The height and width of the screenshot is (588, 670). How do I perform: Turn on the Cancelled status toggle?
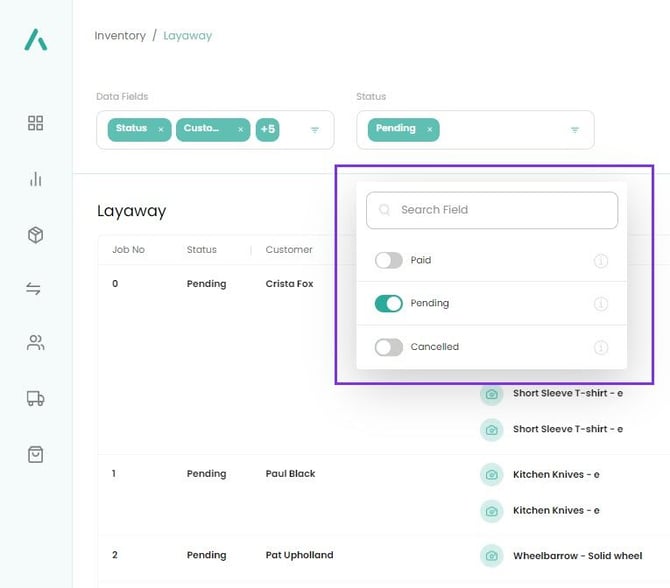388,347
